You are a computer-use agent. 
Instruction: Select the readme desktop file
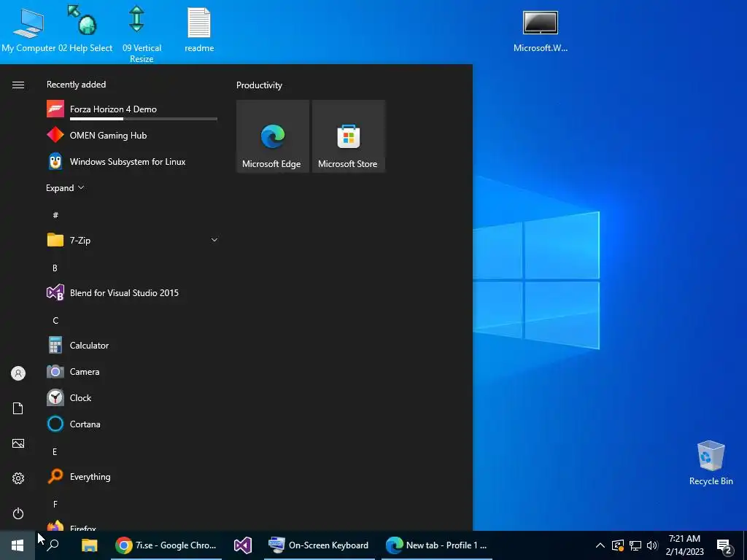coord(199,29)
